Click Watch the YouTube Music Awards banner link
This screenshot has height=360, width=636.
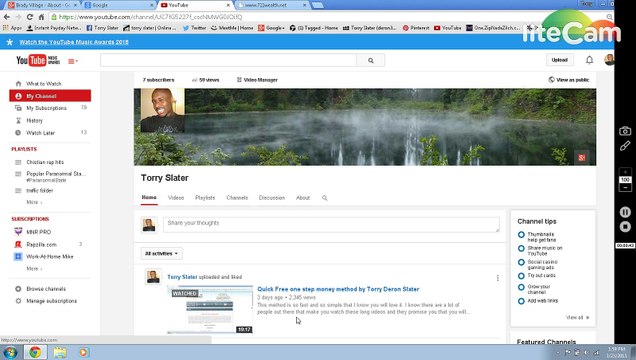[x=74, y=42]
